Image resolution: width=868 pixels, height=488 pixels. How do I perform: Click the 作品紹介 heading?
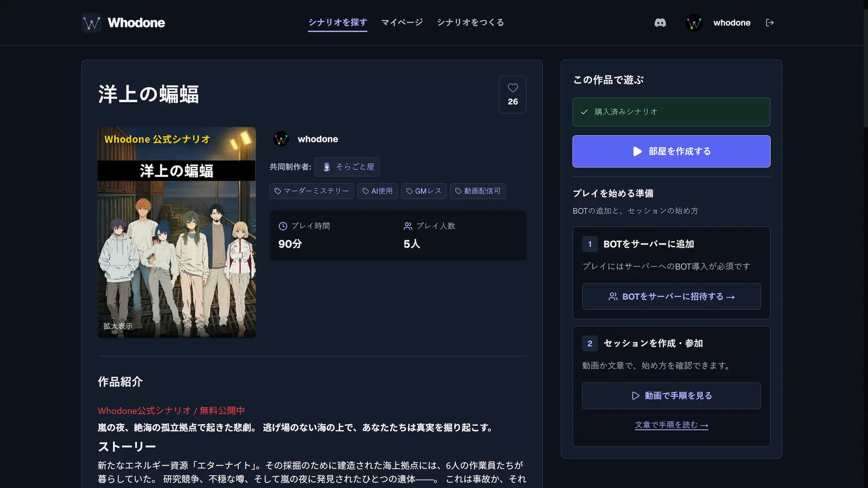point(120,382)
